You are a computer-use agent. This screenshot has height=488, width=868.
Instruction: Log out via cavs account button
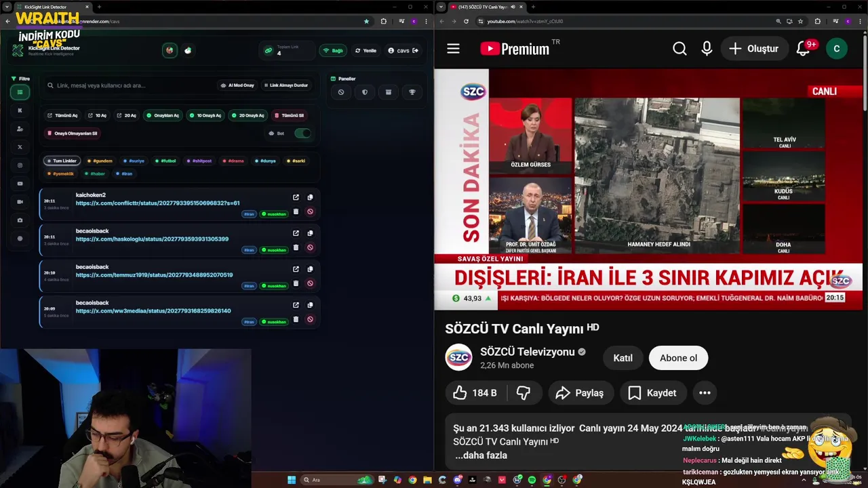403,50
